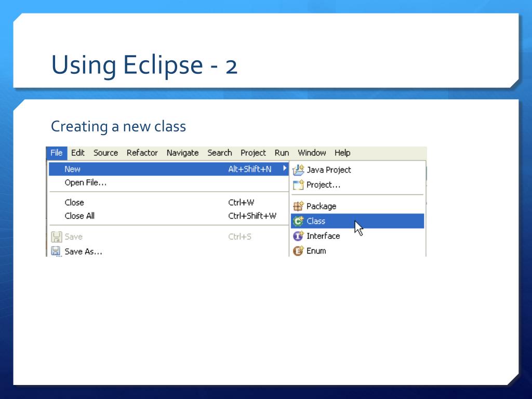Image resolution: width=532 pixels, height=399 pixels.
Task: Click the disabled Save entry
Action: (x=169, y=236)
